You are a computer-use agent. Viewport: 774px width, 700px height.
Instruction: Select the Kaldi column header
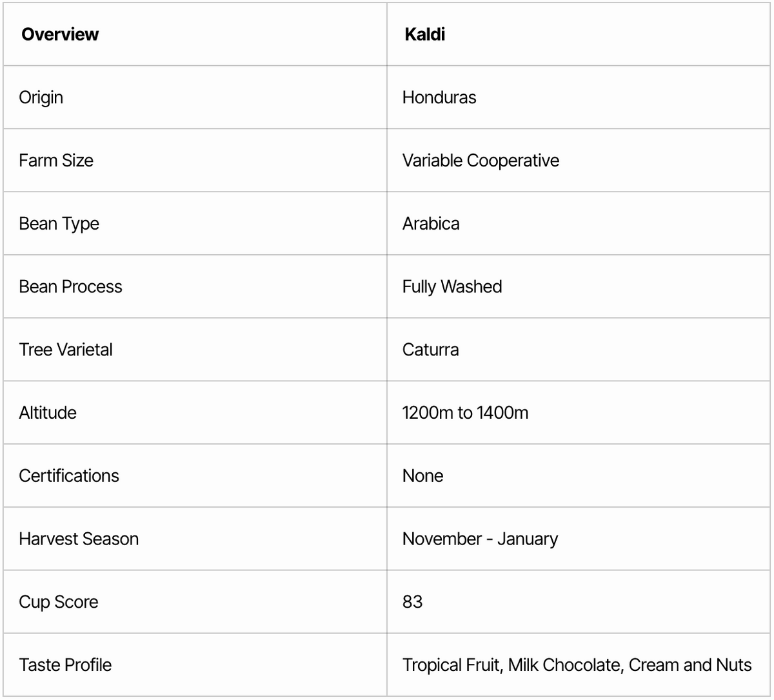click(424, 34)
